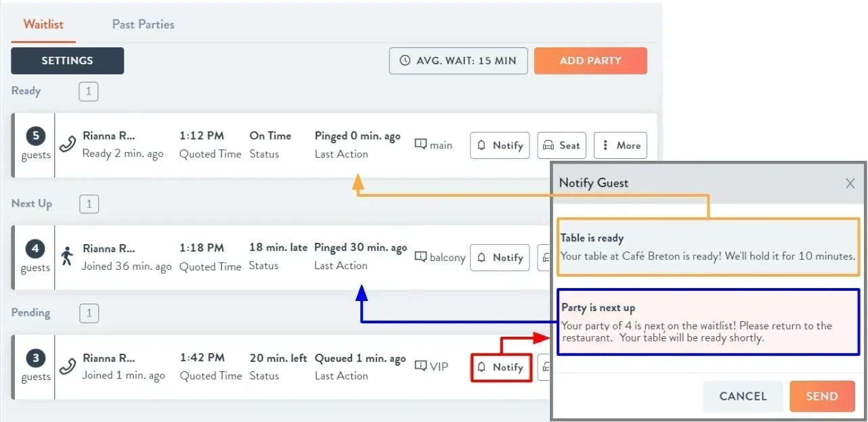Seat the 5-guest Ready party
This screenshot has height=422, width=868.
point(561,145)
